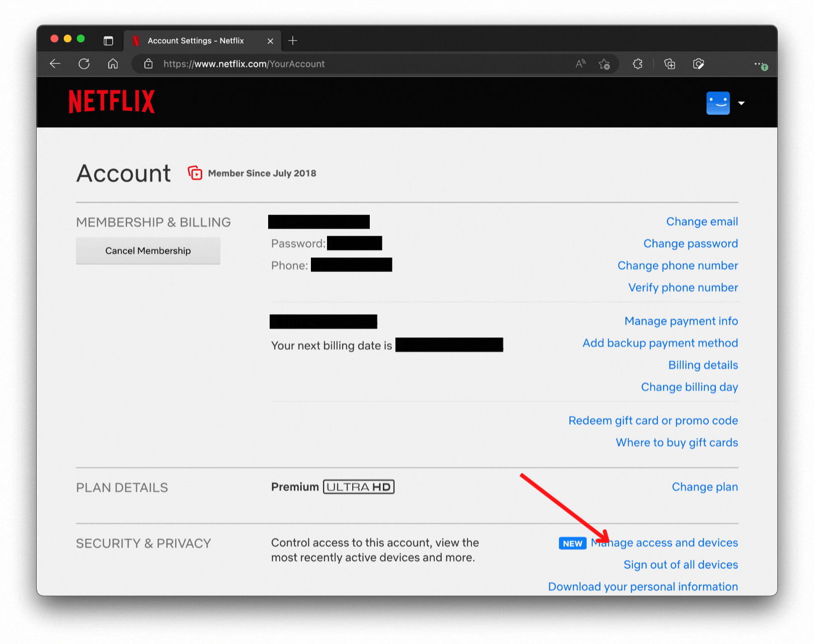The height and width of the screenshot is (644, 814).
Task: Click the Cancel Membership button
Action: coord(148,250)
